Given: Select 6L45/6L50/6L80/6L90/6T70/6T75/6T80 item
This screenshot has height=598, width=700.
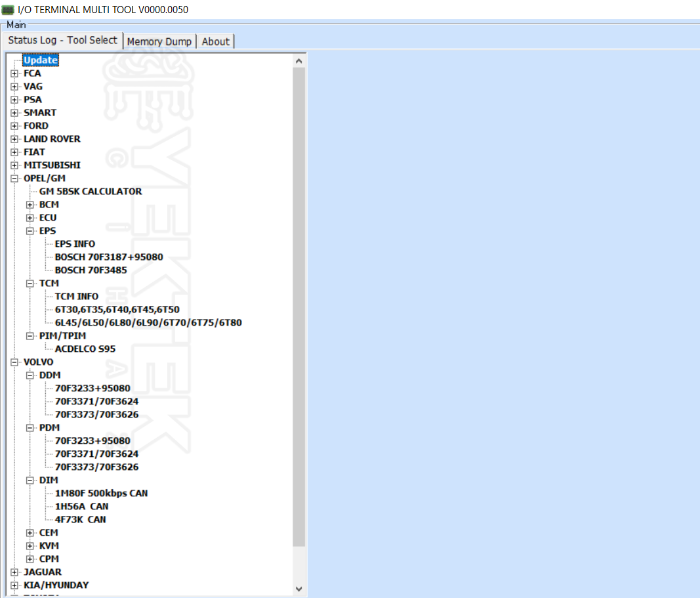Looking at the screenshot, I should 148,322.
